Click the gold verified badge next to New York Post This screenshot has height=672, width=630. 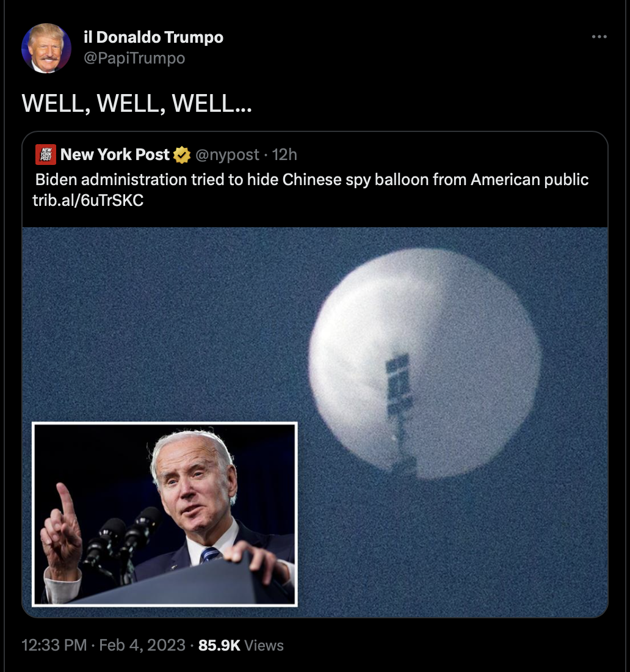tap(182, 155)
